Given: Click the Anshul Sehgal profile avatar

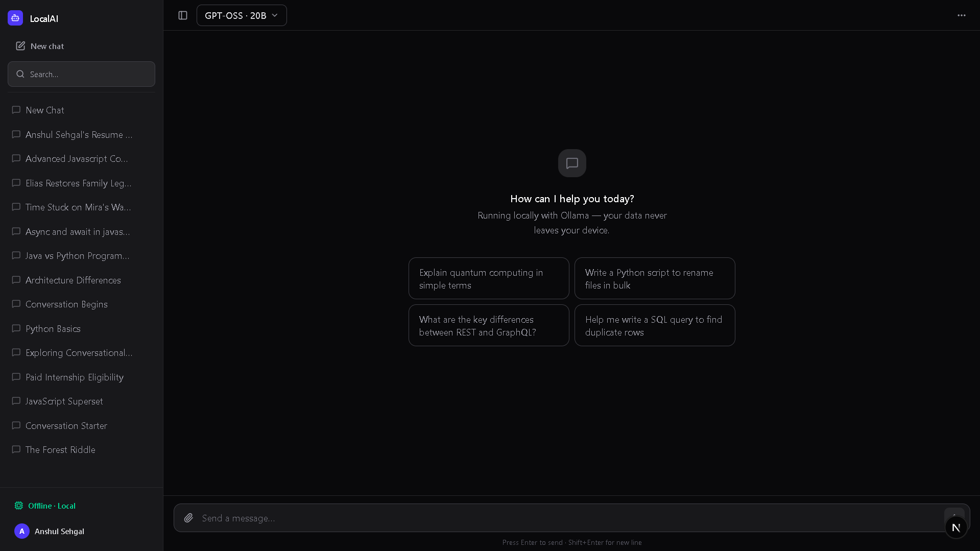Looking at the screenshot, I should 22,531.
